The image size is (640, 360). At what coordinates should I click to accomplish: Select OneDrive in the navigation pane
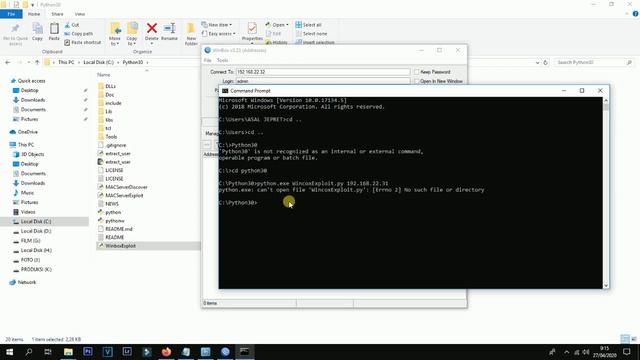[x=28, y=132]
